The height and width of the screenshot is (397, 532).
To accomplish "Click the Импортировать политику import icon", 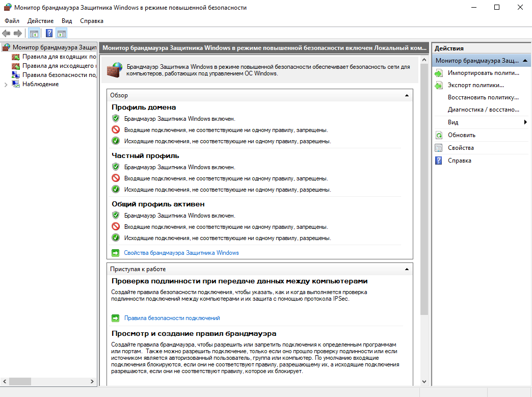I will point(439,73).
